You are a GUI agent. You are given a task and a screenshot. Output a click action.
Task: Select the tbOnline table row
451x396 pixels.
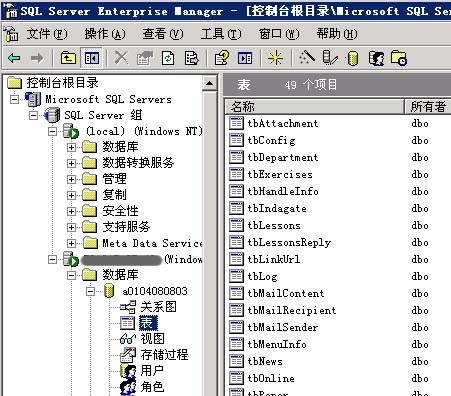(x=271, y=378)
